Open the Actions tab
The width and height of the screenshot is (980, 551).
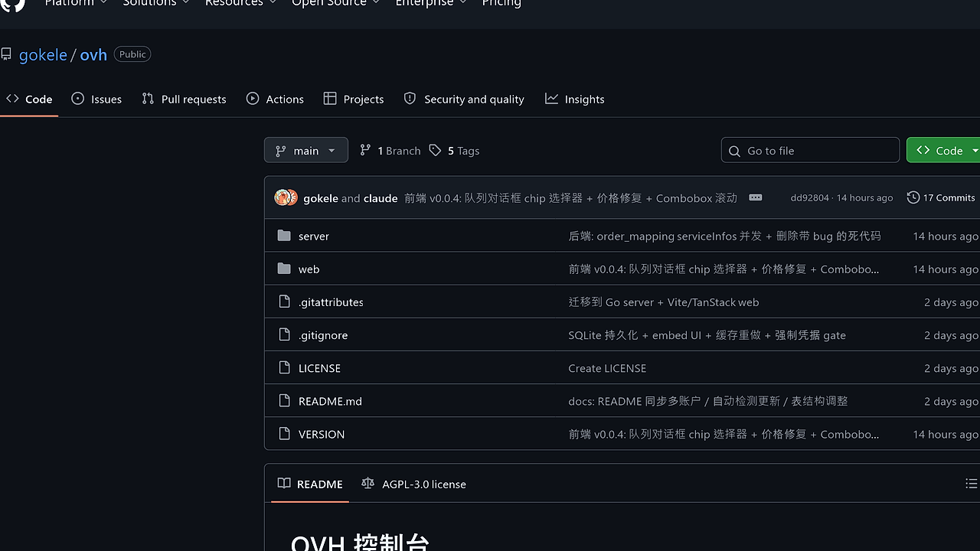pyautogui.click(x=275, y=99)
